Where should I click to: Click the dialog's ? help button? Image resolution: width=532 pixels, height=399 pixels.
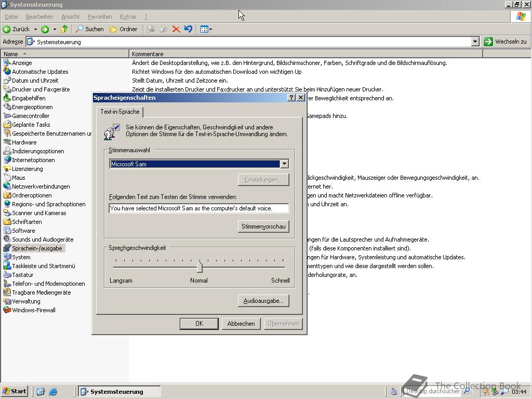[291, 98]
